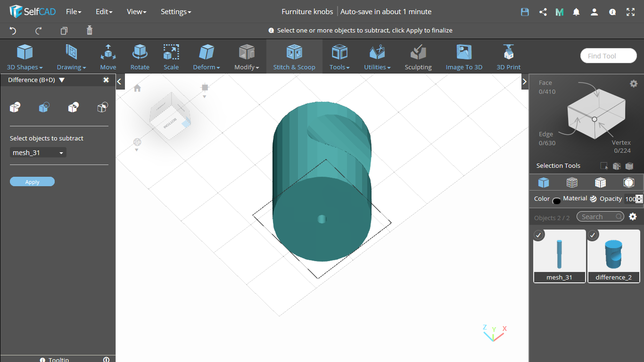Open the 3D Shapes dropdown
The image size is (644, 362).
(25, 57)
